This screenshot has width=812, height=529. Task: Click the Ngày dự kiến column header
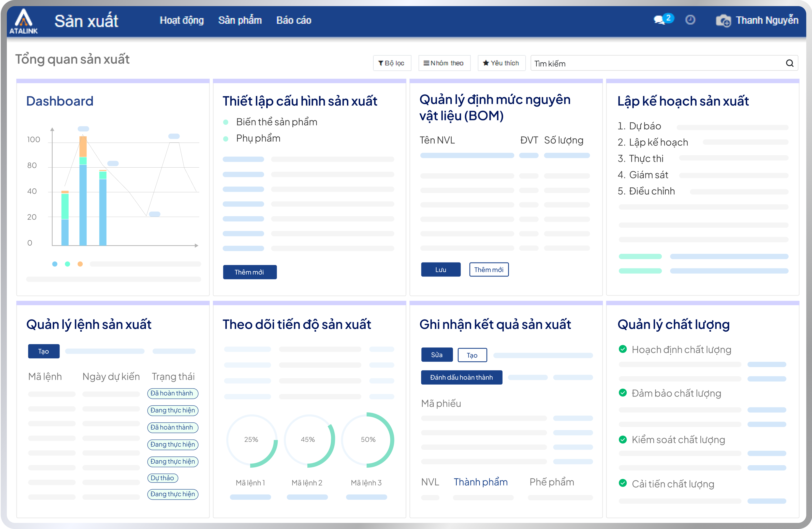[111, 376]
